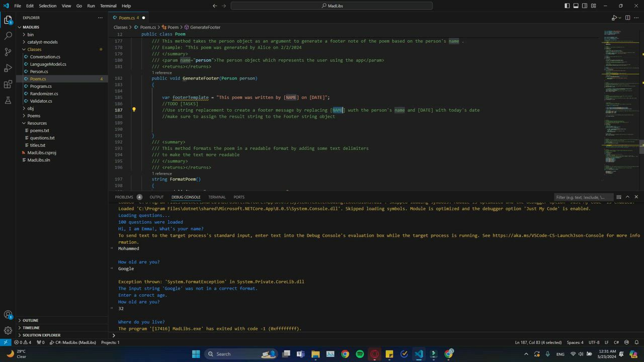The height and width of the screenshot is (362, 644).
Task: Open Windows Start menu
Action: (196, 354)
